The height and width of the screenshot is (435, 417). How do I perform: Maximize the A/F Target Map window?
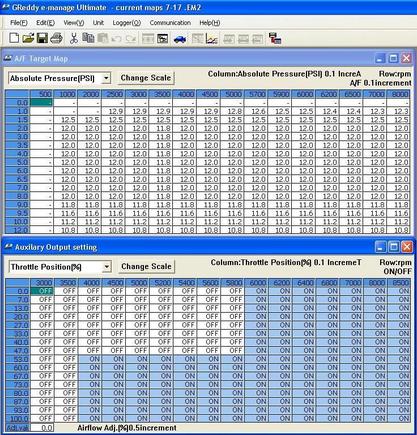393,58
